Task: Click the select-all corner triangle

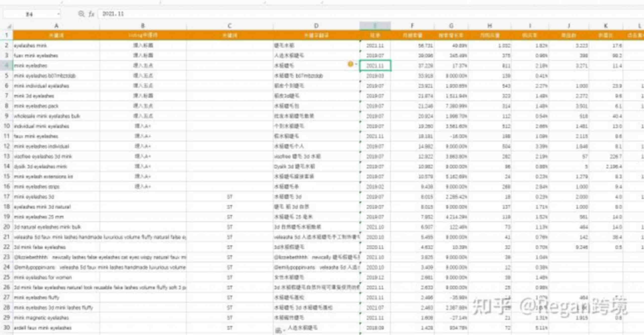Action: (9, 26)
